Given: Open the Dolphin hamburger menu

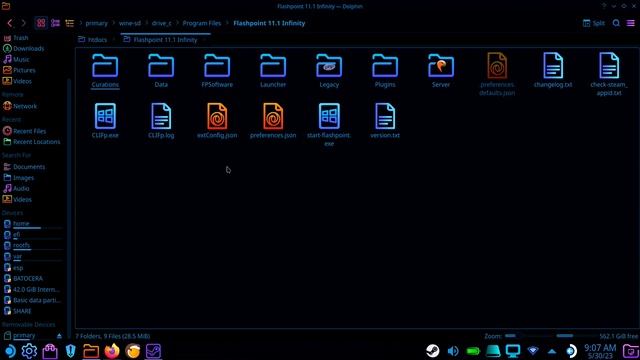Looking at the screenshot, I should click(631, 23).
